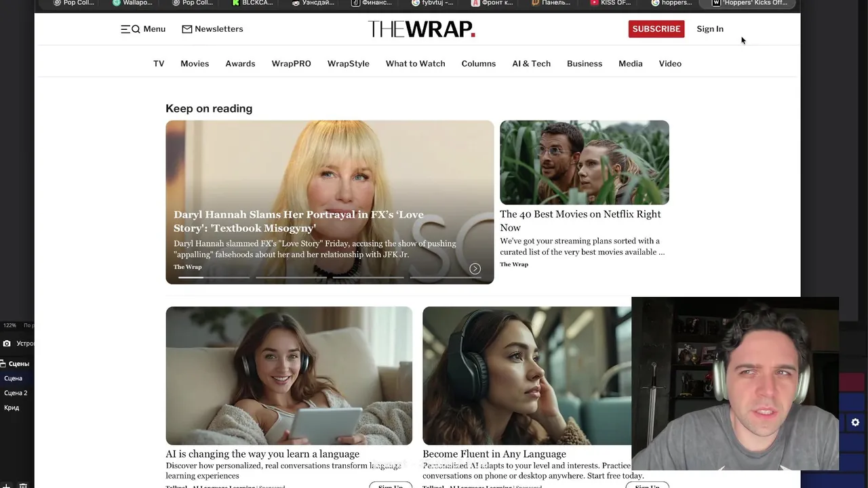The height and width of the screenshot is (488, 868).
Task: Select Сцена 2 in the scenes list
Action: (16, 393)
